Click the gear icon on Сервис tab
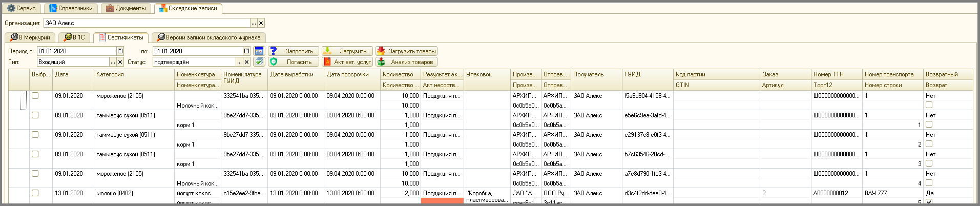The image size is (980, 206). pyautogui.click(x=11, y=8)
